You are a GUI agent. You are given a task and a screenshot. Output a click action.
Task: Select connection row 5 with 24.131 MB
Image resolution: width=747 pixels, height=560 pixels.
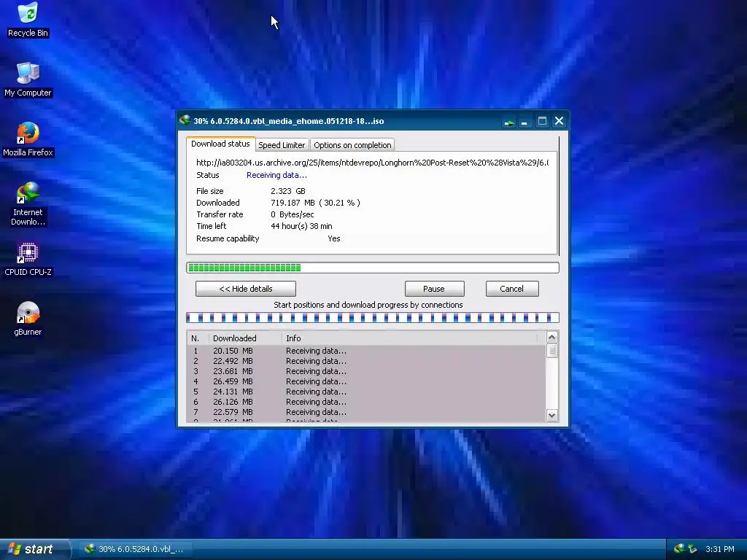(x=366, y=392)
